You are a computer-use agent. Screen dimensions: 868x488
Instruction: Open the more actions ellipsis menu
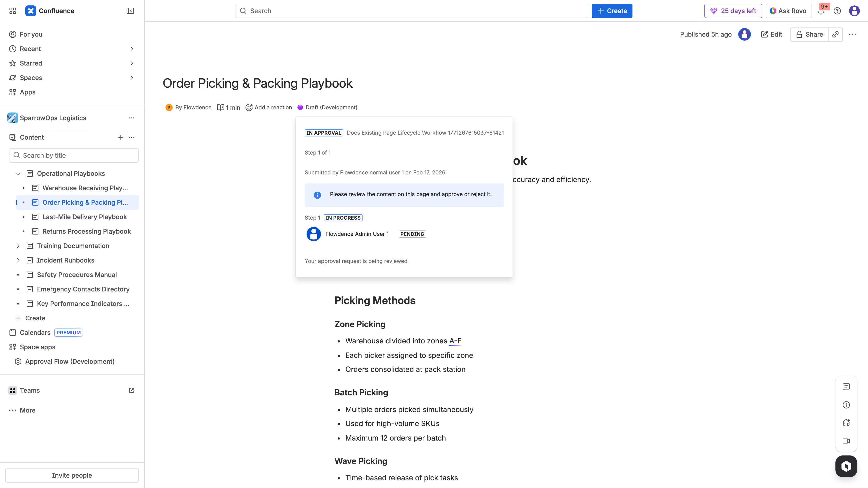click(x=853, y=34)
